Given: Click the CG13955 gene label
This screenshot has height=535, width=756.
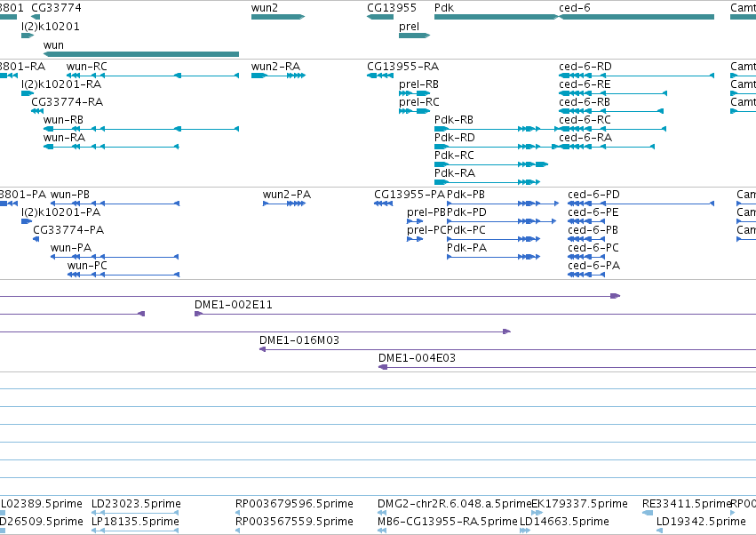Looking at the screenshot, I should (392, 8).
